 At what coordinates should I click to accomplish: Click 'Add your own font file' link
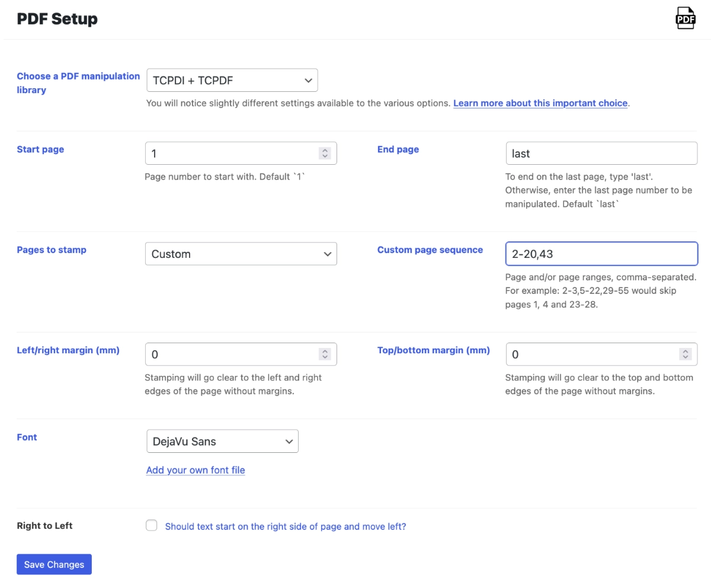click(196, 470)
